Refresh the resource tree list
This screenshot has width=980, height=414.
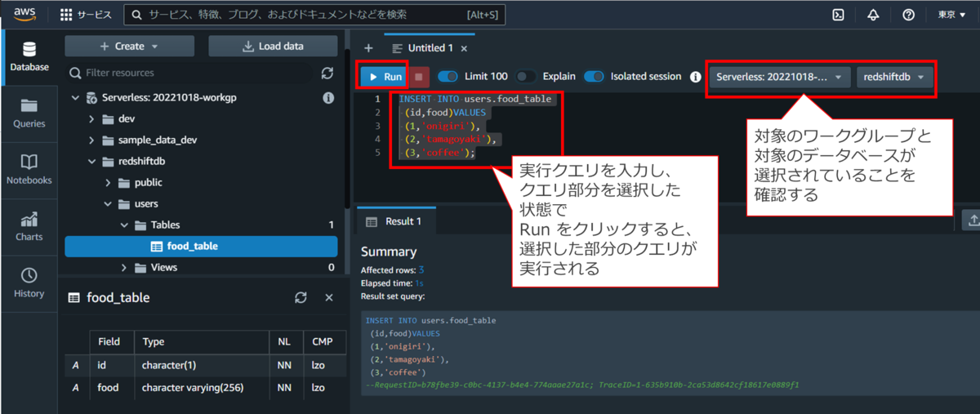coord(327,73)
